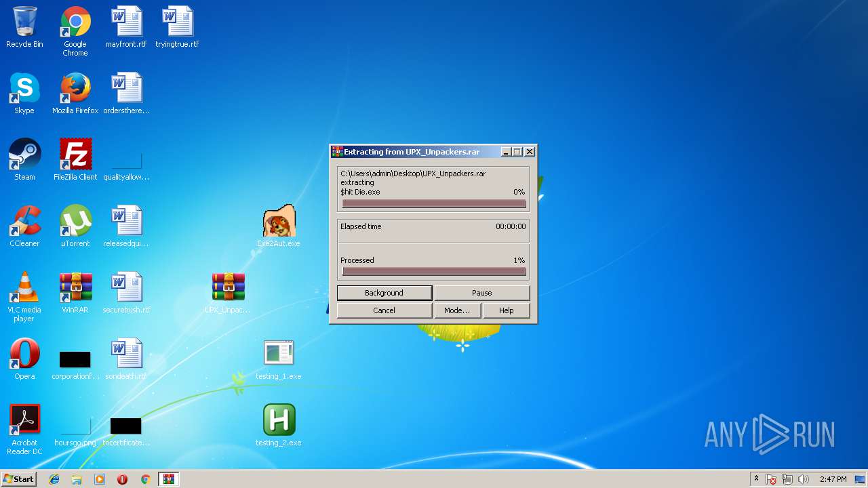
Task: Open tryingtrue.rtf document
Action: tap(177, 27)
